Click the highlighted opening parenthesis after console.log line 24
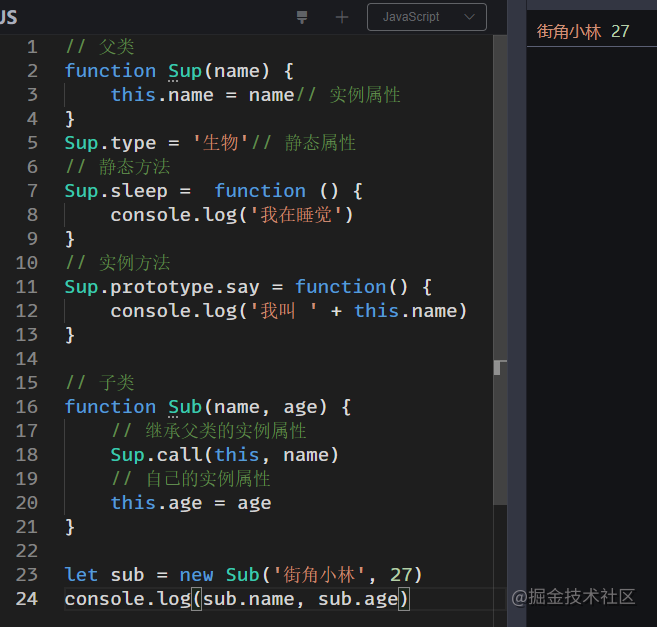Image resolution: width=657 pixels, height=627 pixels. click(197, 598)
